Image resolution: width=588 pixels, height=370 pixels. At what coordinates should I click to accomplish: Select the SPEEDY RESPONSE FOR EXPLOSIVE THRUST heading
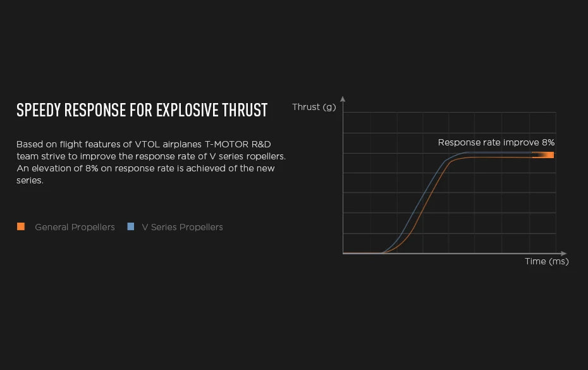pos(142,110)
